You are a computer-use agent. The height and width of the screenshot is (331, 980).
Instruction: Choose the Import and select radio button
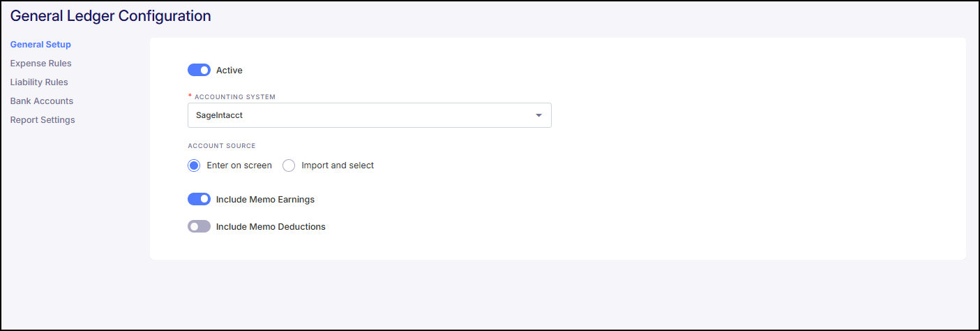click(289, 165)
